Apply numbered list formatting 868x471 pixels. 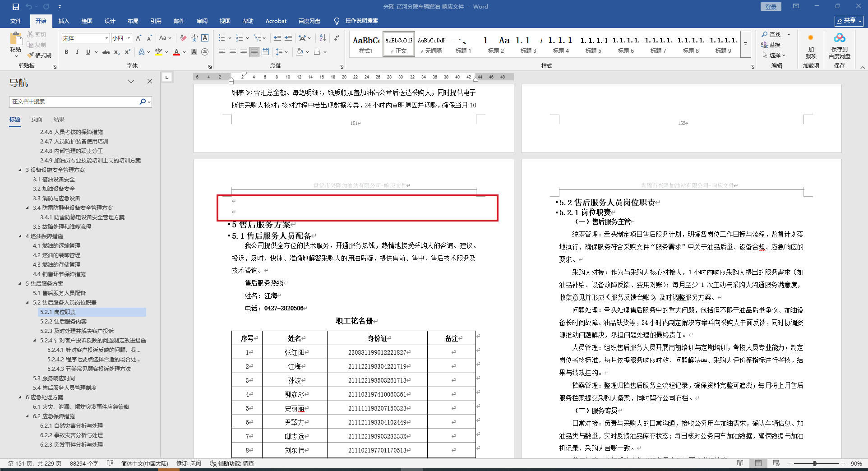239,38
